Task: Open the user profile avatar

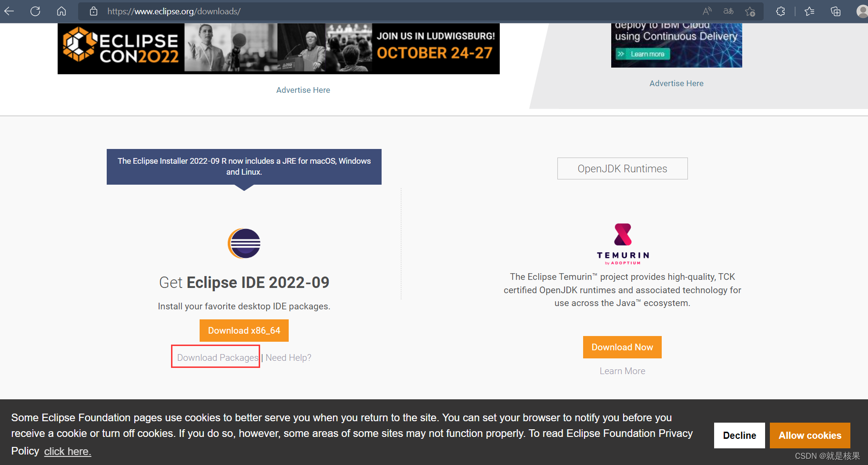Action: pos(862,11)
